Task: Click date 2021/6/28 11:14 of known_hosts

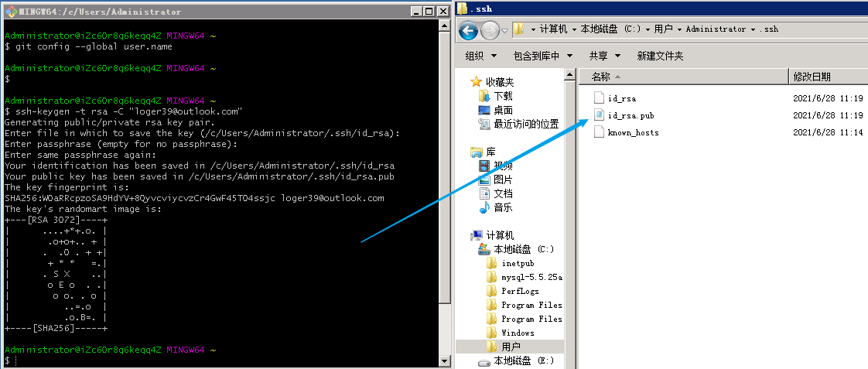Action: 828,133
